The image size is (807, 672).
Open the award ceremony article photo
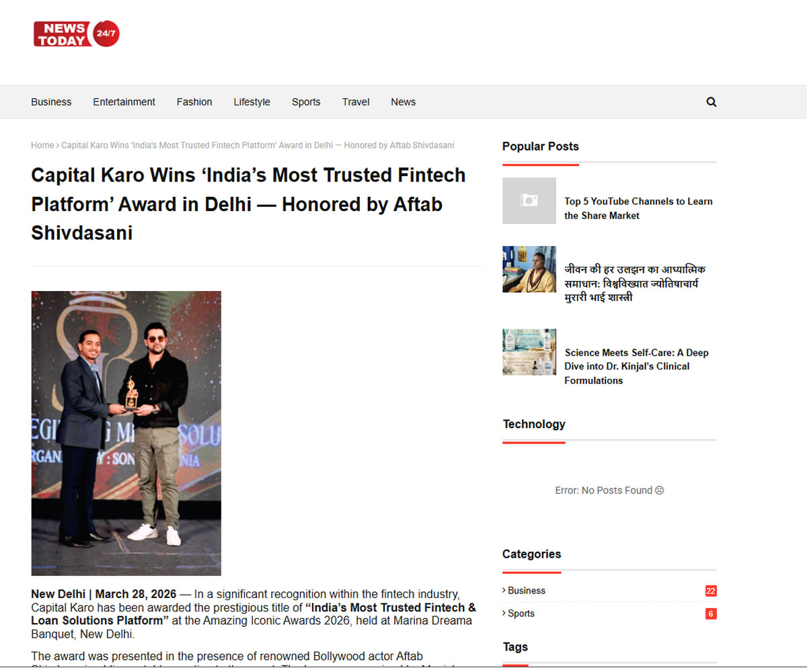[126, 433]
